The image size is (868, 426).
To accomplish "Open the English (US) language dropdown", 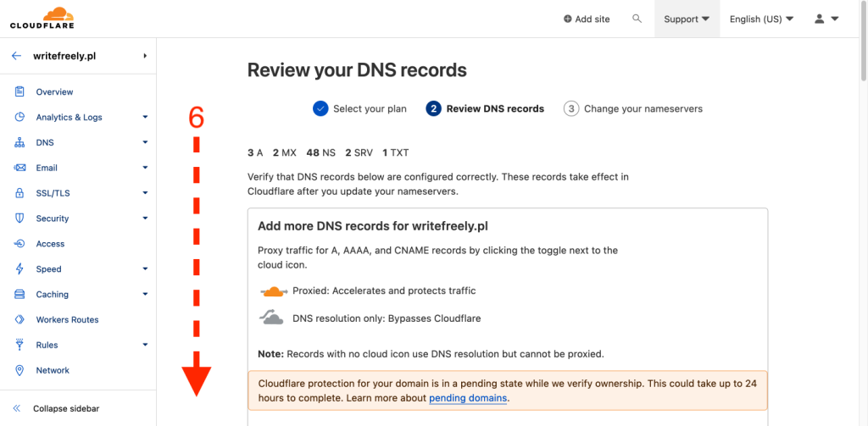I will 761,19.
